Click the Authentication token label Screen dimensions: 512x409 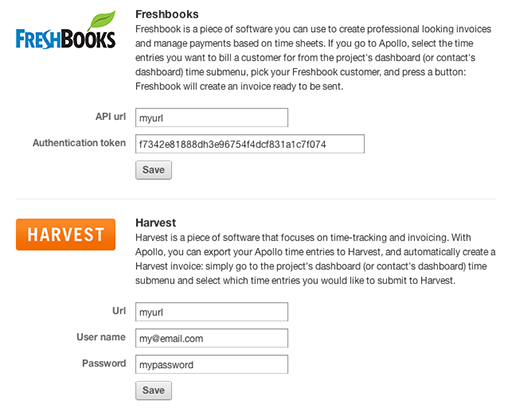tap(79, 143)
